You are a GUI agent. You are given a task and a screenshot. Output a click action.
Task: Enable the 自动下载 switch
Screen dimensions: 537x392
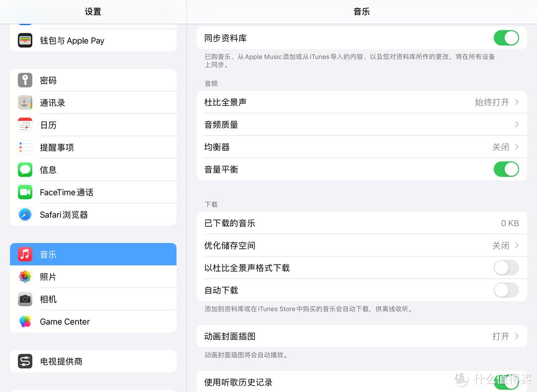[506, 290]
